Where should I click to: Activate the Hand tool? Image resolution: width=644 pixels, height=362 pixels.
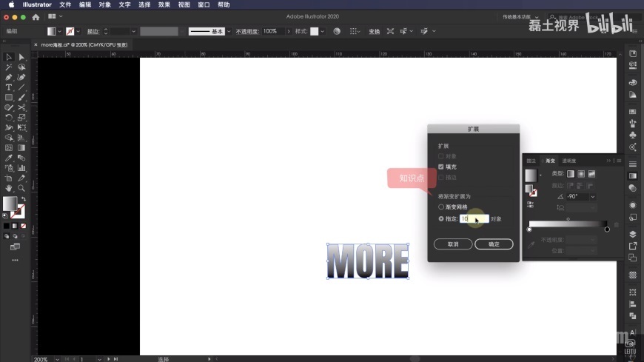9,188
